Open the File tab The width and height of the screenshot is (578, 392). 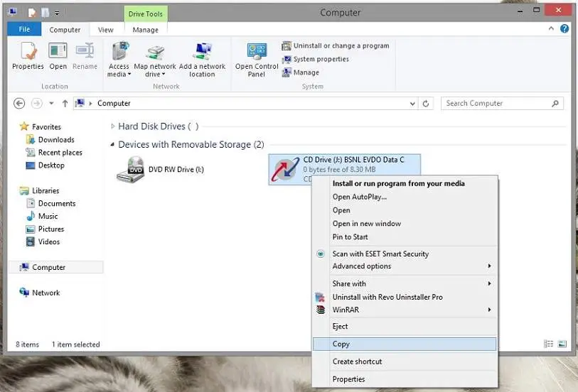[x=24, y=29]
